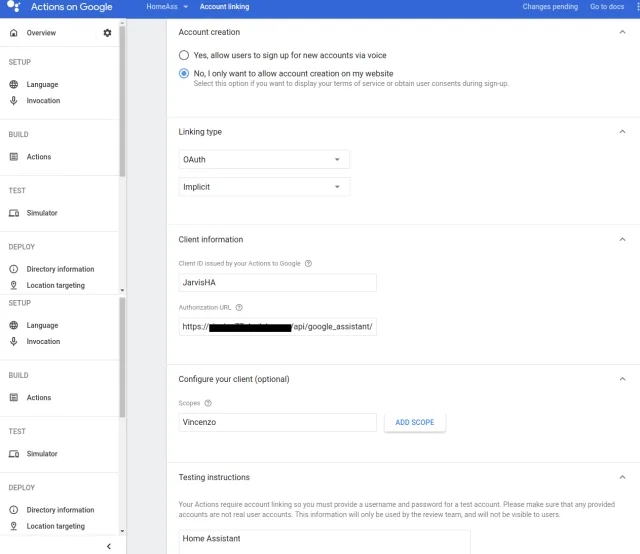Click pin icon of Location targeting, upper sidebar
Screen dimensions: 640x554
coord(13,285)
